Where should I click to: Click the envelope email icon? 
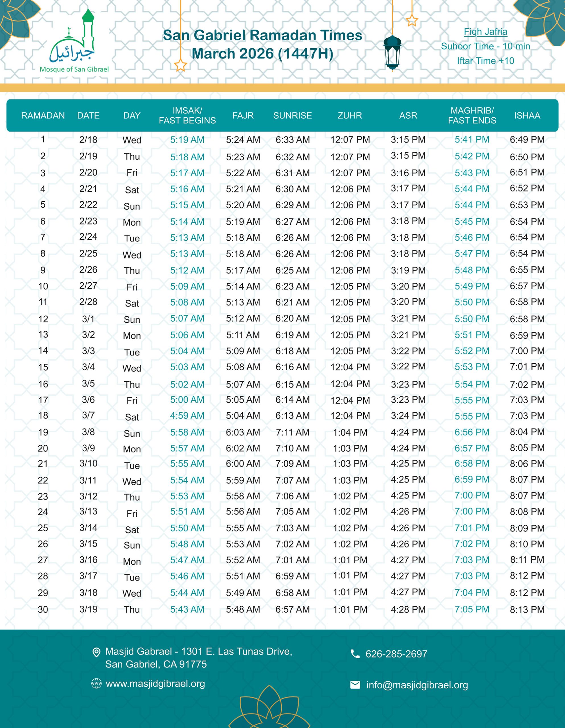(355, 685)
